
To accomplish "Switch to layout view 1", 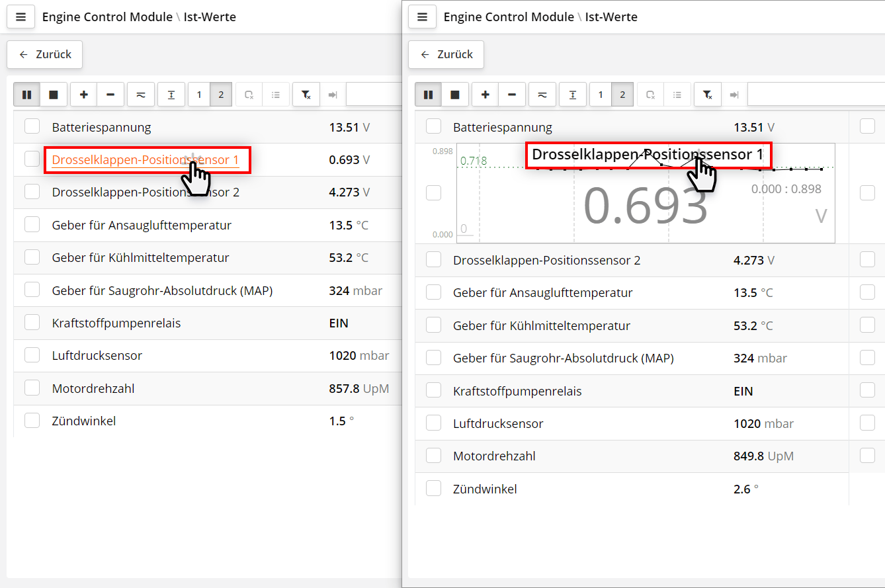I will pos(600,94).
